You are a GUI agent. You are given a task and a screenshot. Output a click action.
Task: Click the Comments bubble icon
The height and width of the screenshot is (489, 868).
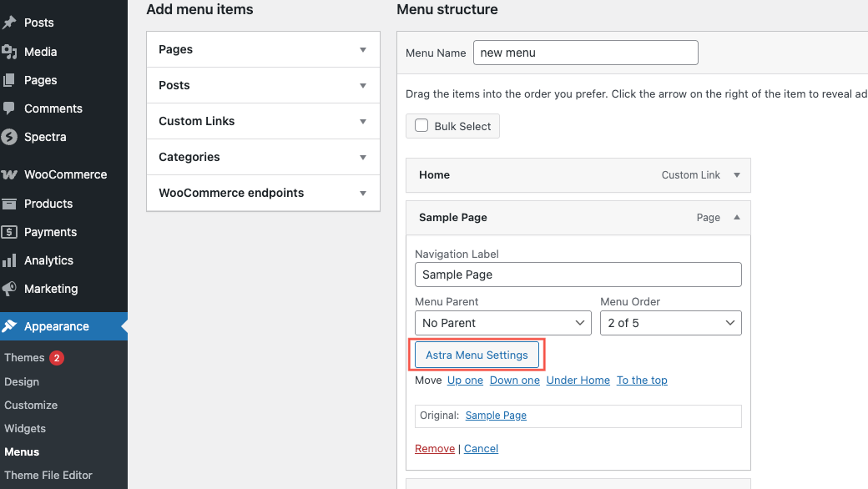click(x=9, y=108)
